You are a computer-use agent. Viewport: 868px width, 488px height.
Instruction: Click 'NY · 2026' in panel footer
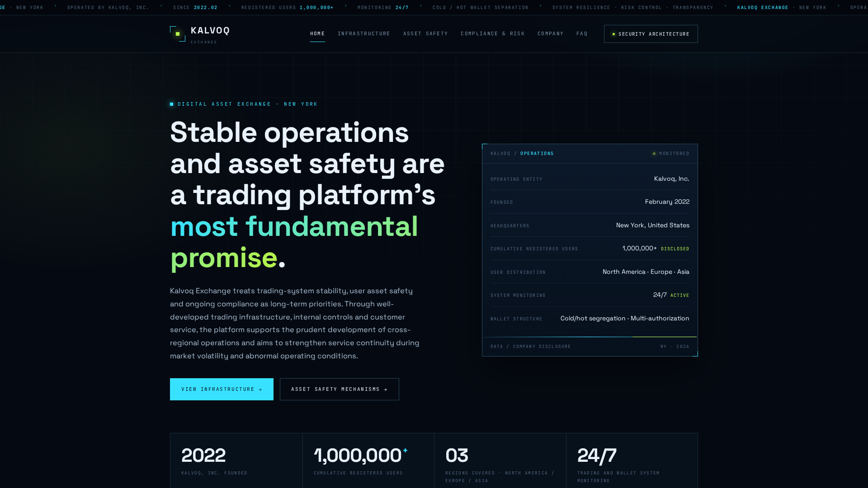[x=675, y=347]
